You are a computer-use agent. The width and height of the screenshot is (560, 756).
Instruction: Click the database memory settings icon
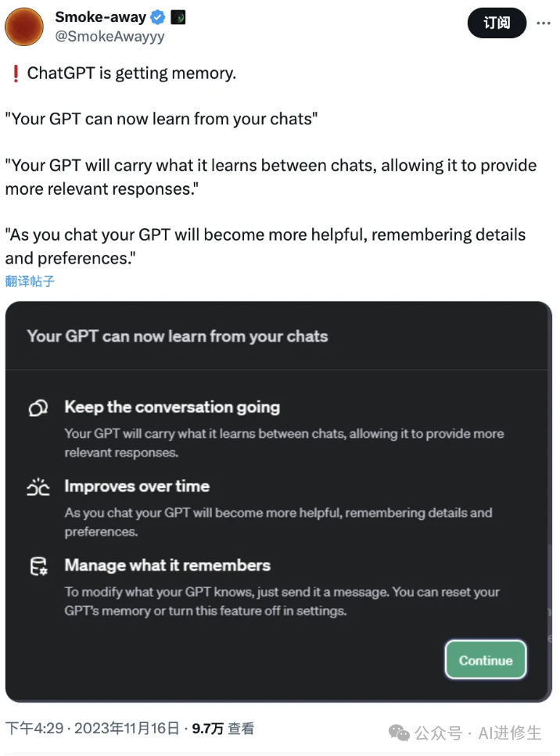pos(38,566)
